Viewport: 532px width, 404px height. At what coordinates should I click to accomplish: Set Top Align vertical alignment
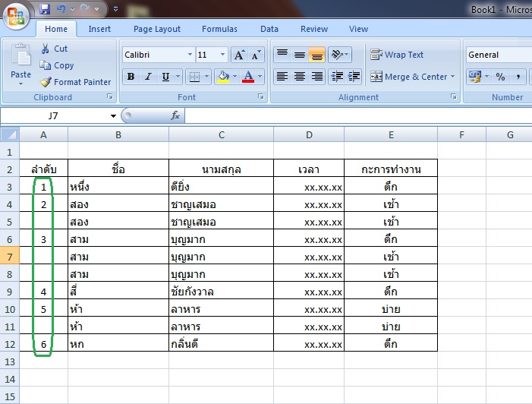[282, 55]
